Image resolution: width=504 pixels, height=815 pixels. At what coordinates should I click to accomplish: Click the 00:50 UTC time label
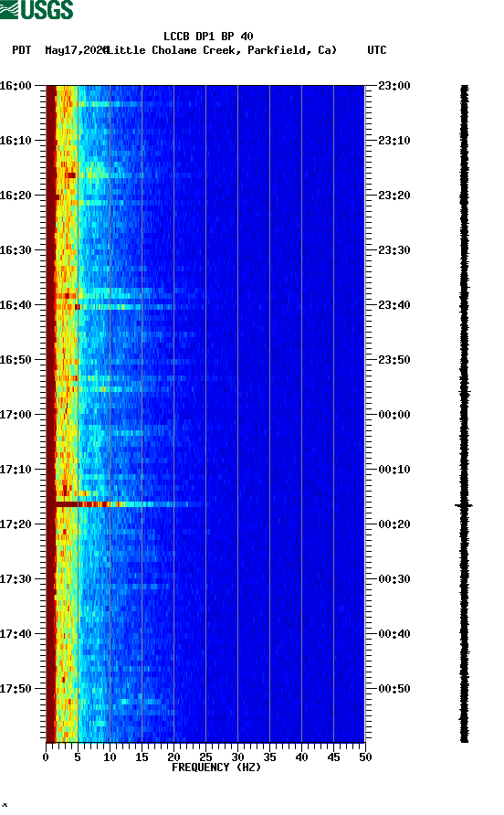(394, 689)
